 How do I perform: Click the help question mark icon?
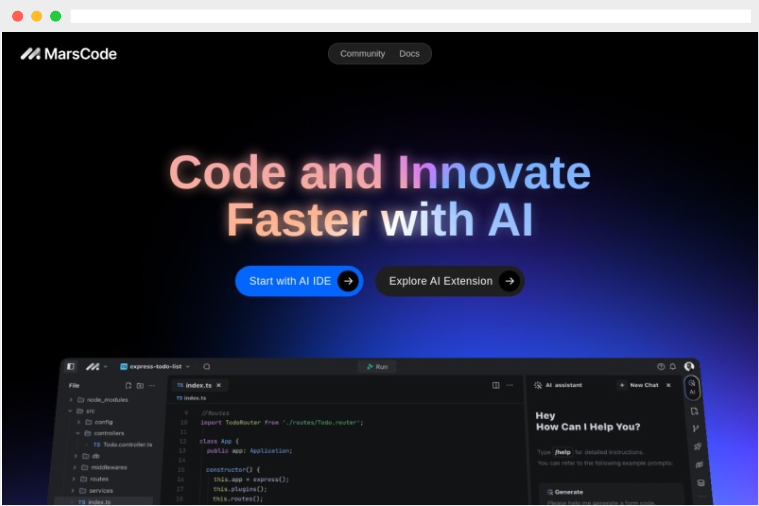[660, 367]
